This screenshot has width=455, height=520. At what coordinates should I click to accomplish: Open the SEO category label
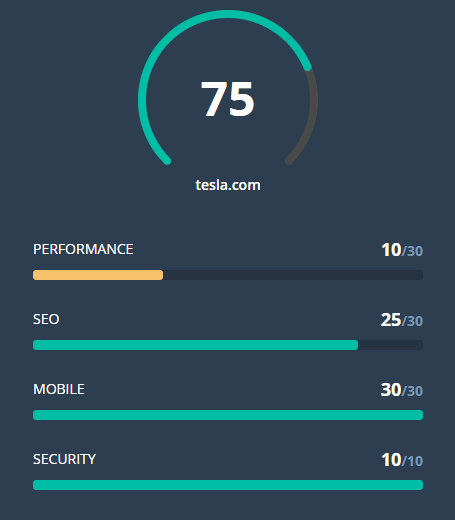46,319
